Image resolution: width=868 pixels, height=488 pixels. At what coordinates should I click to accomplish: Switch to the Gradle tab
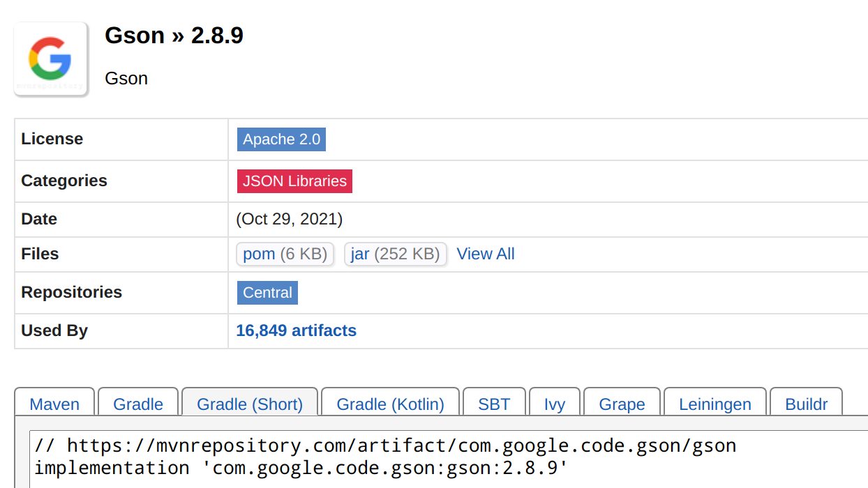[138, 404]
